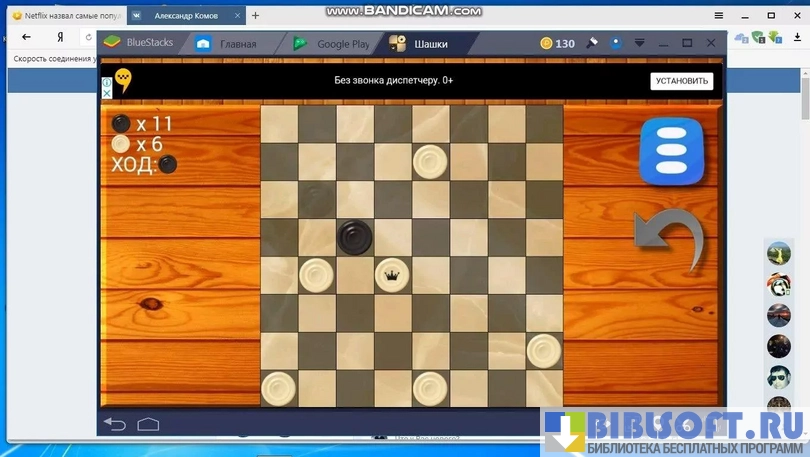Screen dimensions: 810x457
Task: Open the browser hamburger menu
Action: (x=718, y=16)
